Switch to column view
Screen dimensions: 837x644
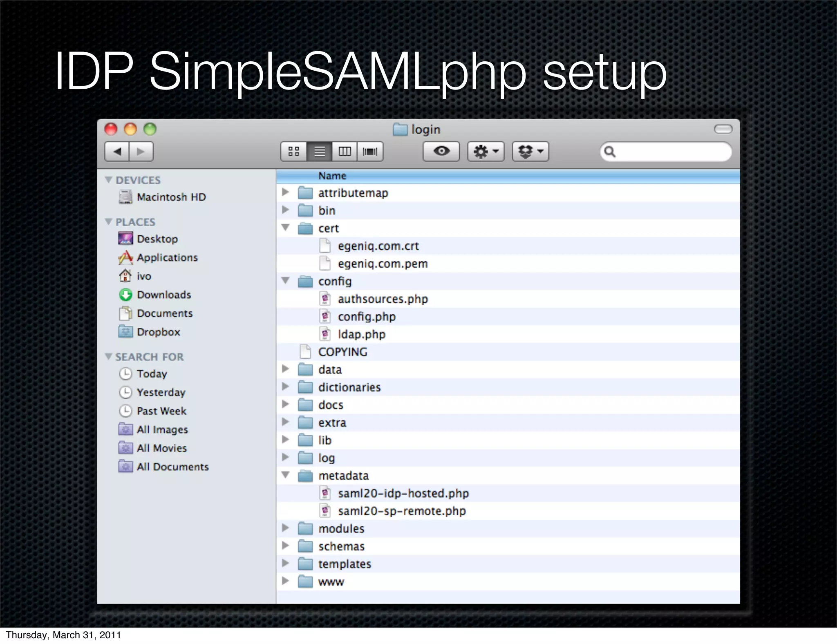tap(345, 152)
